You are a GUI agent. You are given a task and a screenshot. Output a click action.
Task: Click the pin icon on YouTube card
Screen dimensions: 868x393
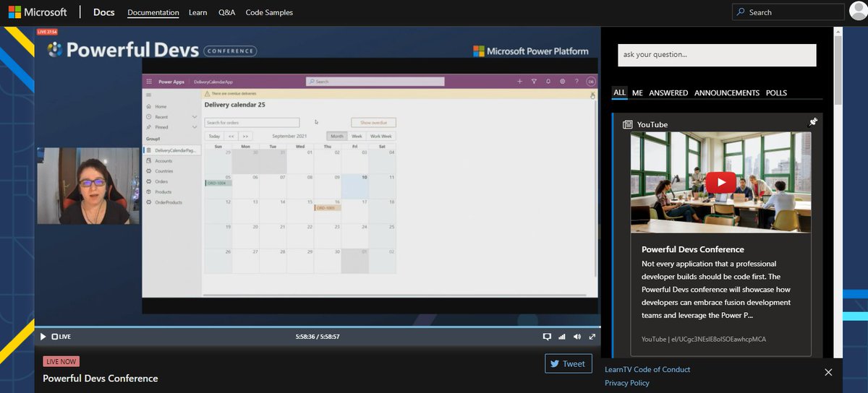pyautogui.click(x=812, y=123)
